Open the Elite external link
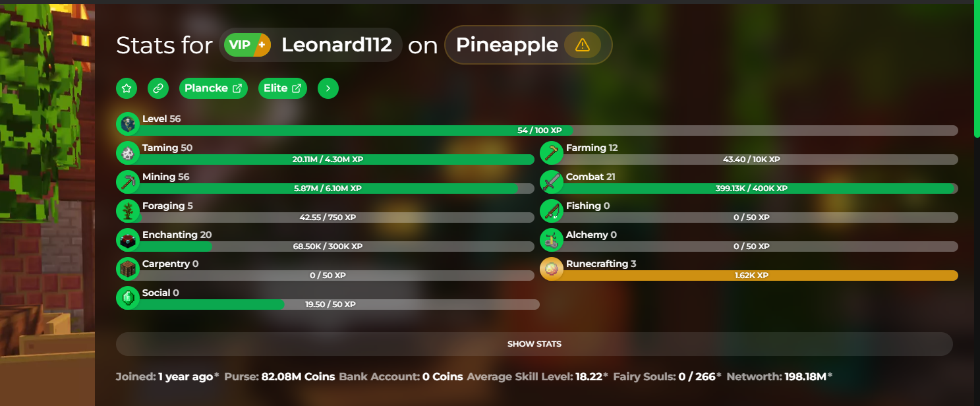Screen dimensions: 980x406 click(x=283, y=88)
